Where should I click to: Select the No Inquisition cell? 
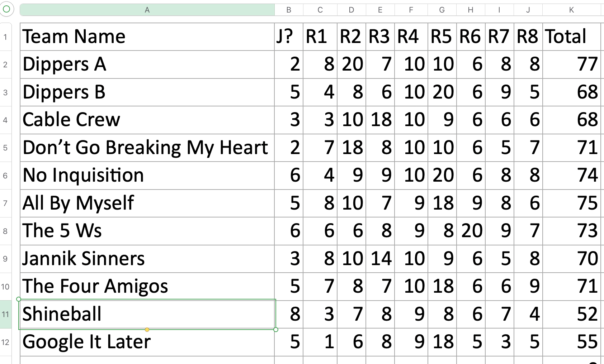coord(147,176)
